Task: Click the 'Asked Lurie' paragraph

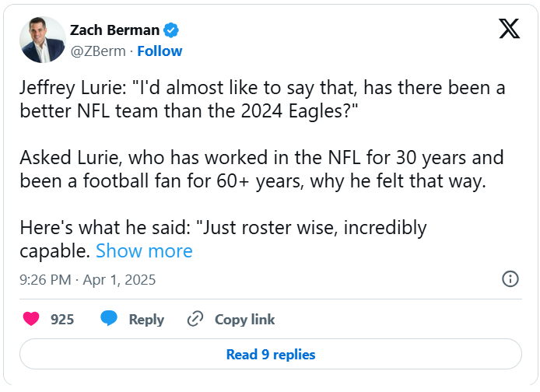Action: (261, 170)
